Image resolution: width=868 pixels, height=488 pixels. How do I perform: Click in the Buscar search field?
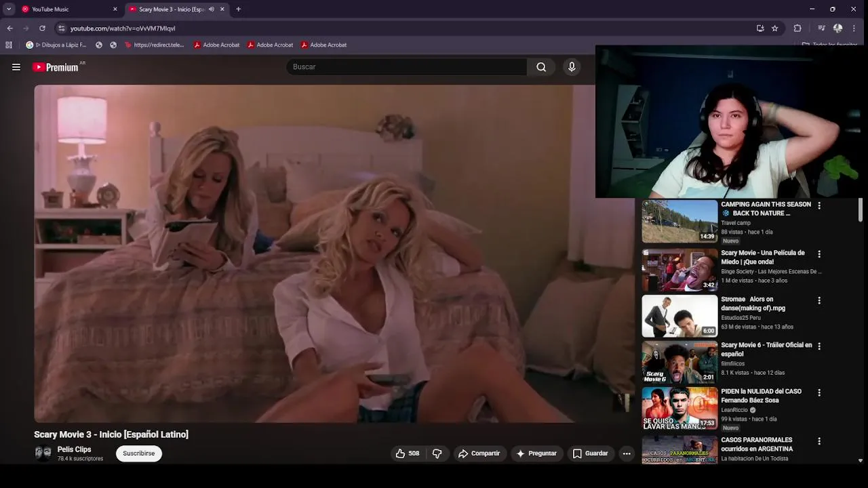coord(407,66)
